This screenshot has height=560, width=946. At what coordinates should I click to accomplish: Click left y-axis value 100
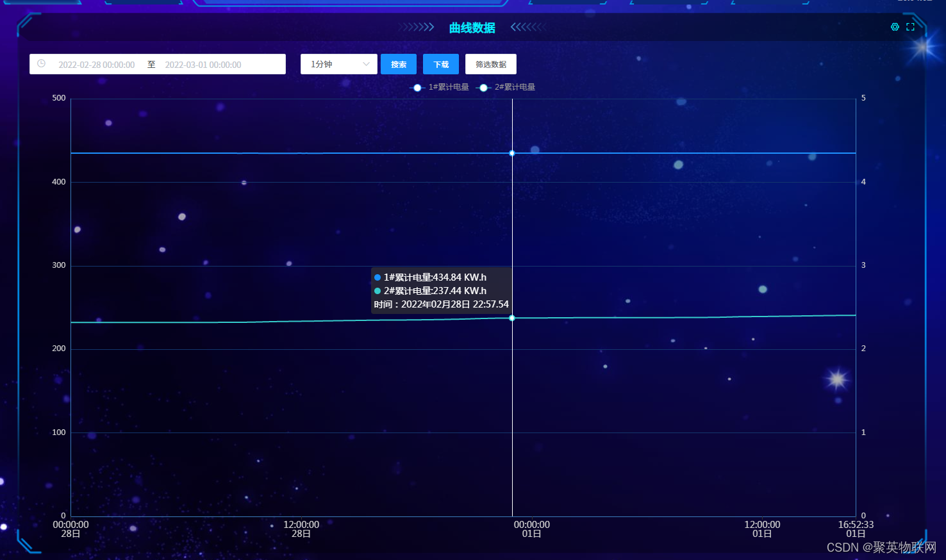click(x=59, y=432)
